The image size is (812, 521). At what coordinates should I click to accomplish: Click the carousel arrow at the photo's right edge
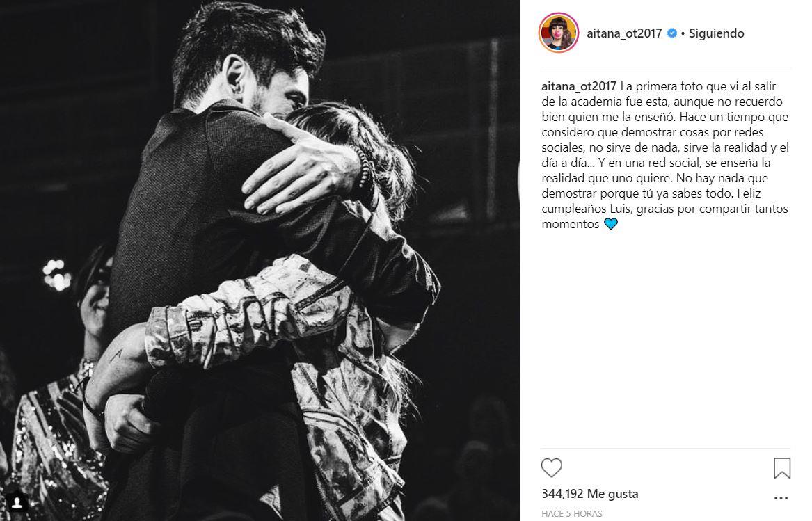click(x=519, y=182)
